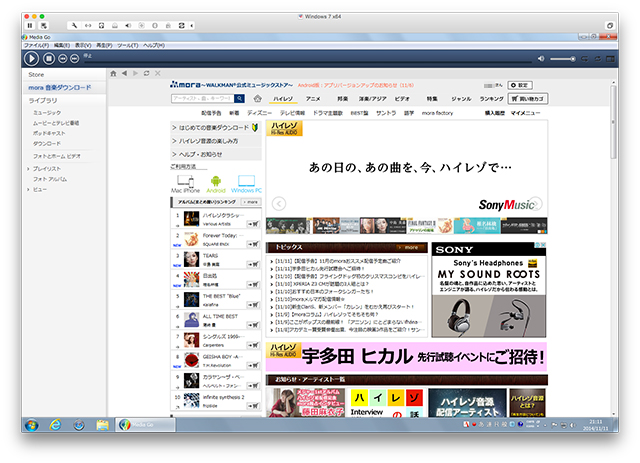Launch Internet Explorer from the taskbar

[55, 425]
